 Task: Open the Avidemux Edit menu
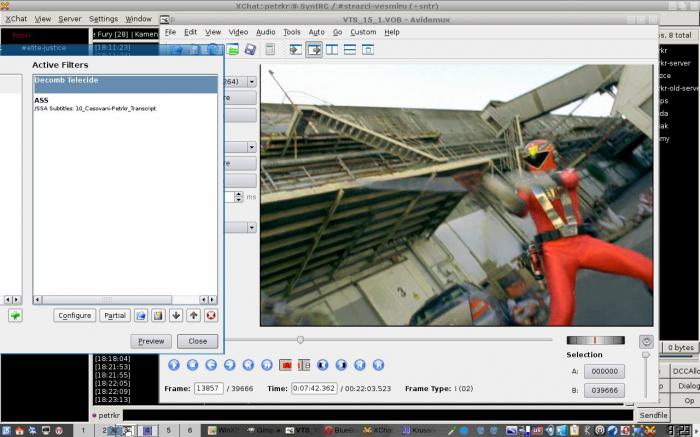(x=190, y=32)
